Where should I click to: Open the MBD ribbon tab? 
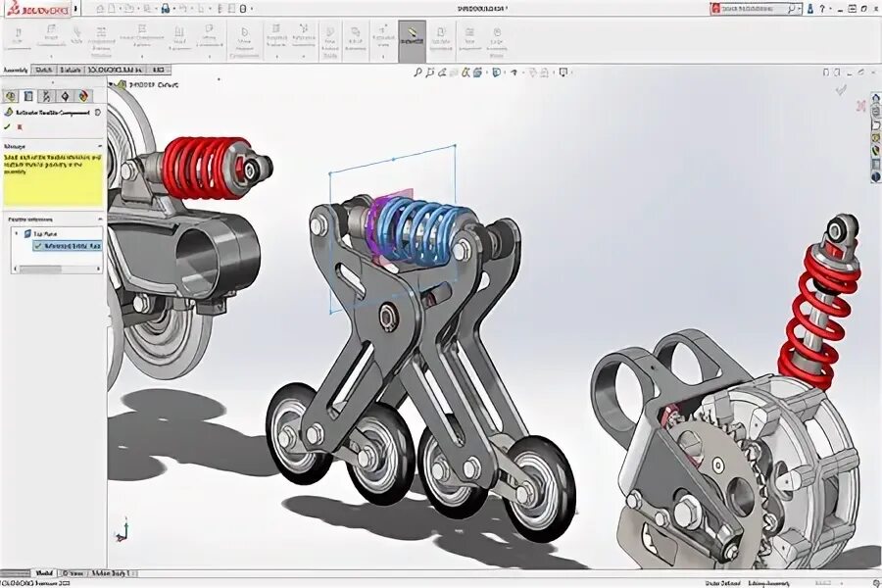pyautogui.click(x=159, y=70)
